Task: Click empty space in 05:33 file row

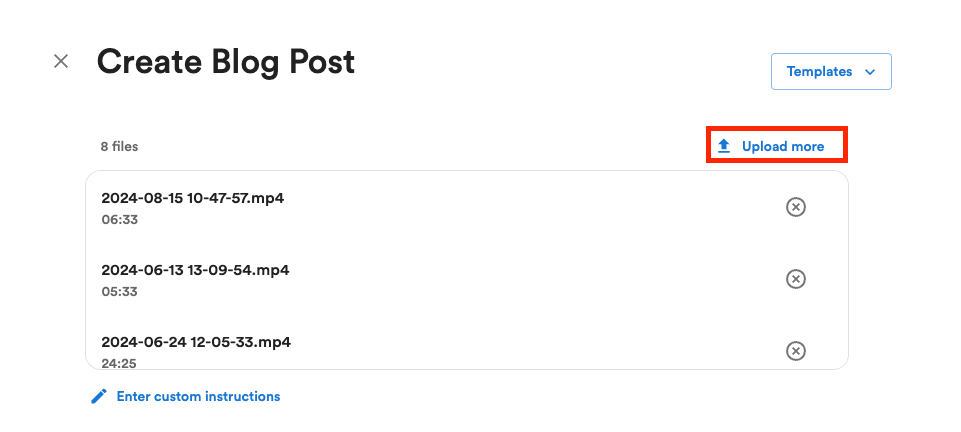Action: (500, 280)
